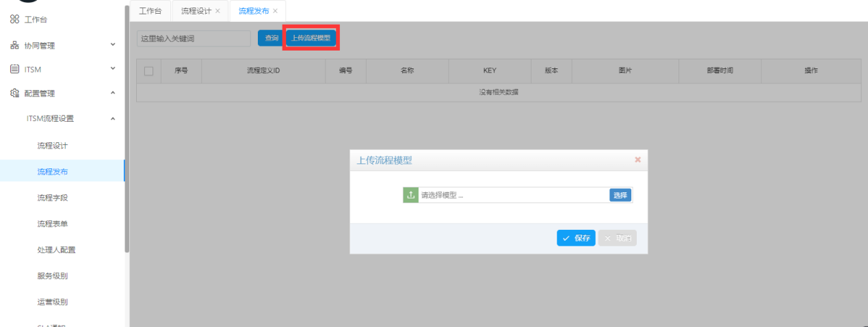The width and height of the screenshot is (868, 327).
Task: Expand the 协同管理 menu chevron
Action: (x=113, y=45)
